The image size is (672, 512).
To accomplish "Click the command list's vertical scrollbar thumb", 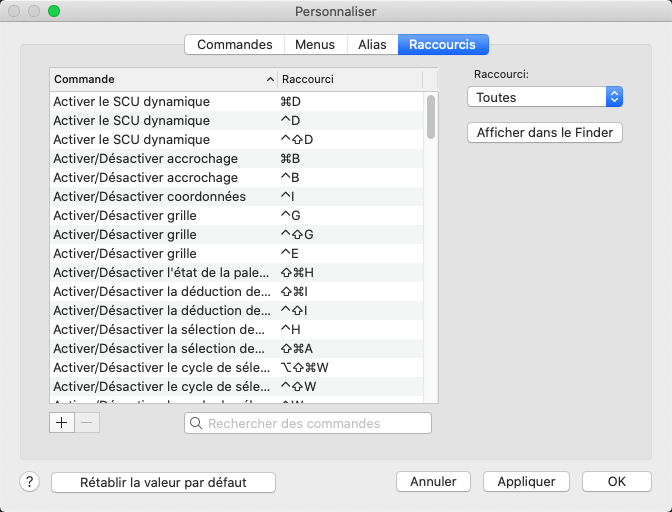I will coord(431,116).
